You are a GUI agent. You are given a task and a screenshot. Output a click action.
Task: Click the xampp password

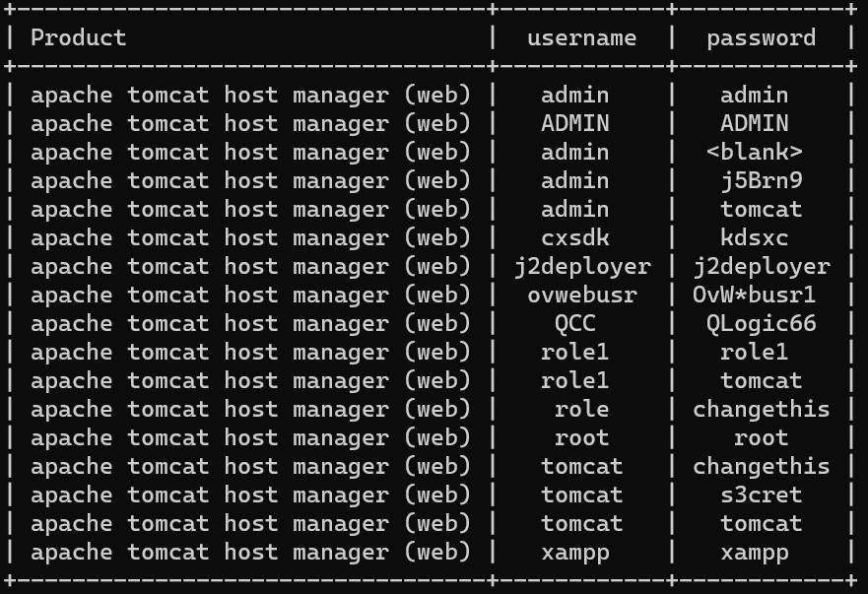point(755,553)
